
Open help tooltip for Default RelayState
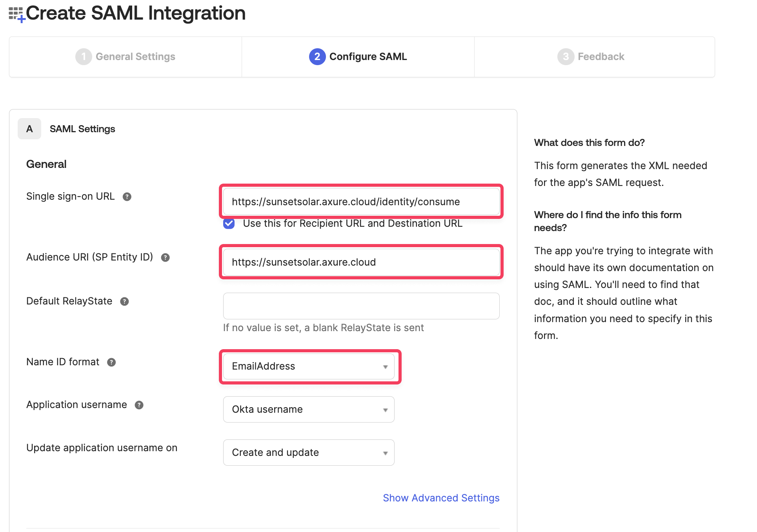point(124,302)
